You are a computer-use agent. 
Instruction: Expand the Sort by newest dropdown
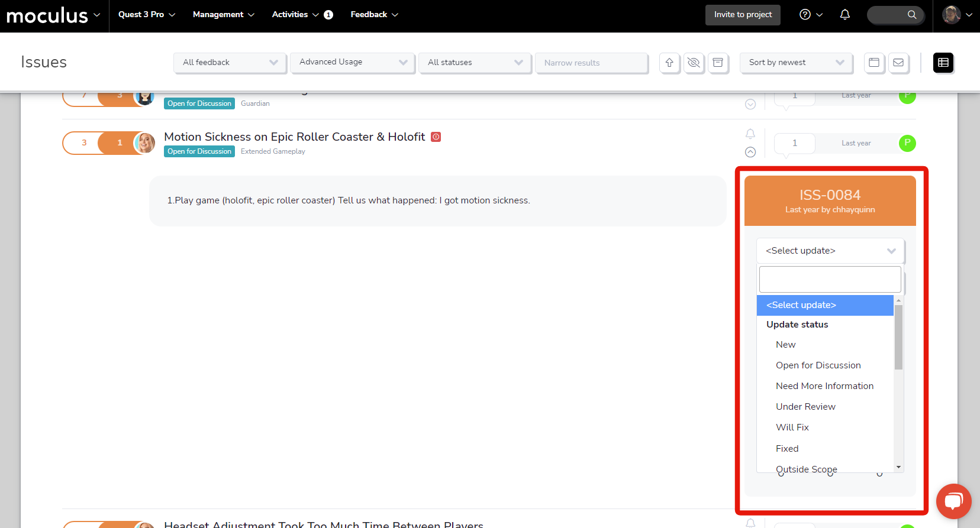coord(796,63)
